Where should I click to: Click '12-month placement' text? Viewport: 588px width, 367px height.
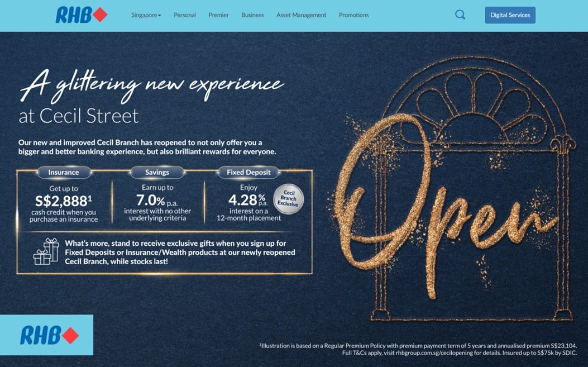248,218
